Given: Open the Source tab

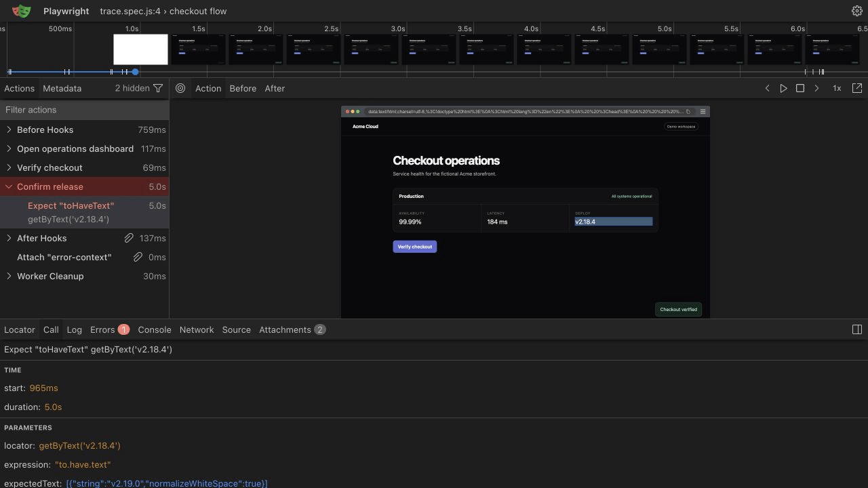Looking at the screenshot, I should (x=236, y=329).
